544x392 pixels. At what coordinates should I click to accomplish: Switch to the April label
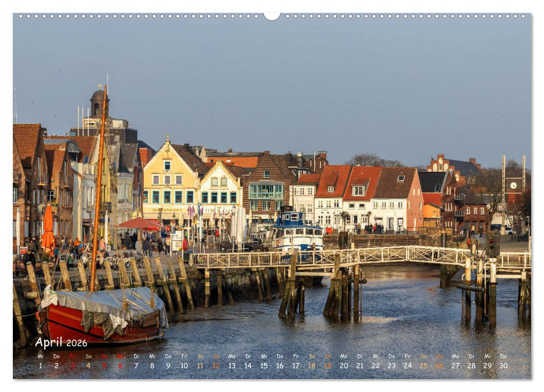pos(48,340)
